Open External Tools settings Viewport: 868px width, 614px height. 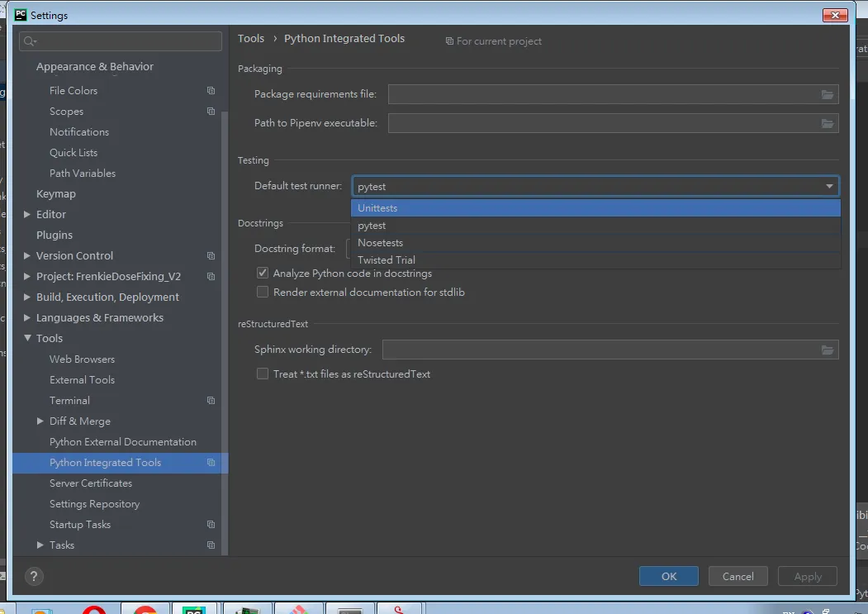coord(82,379)
